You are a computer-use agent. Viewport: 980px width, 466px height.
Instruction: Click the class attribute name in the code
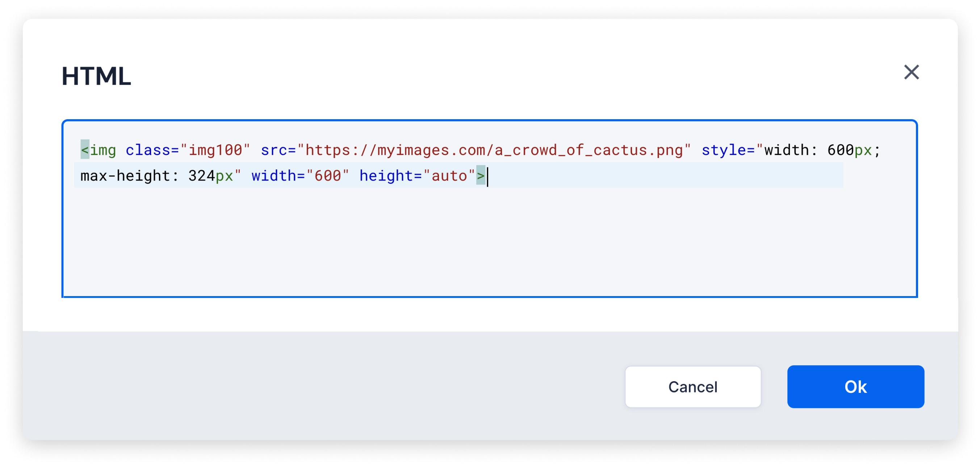148,150
